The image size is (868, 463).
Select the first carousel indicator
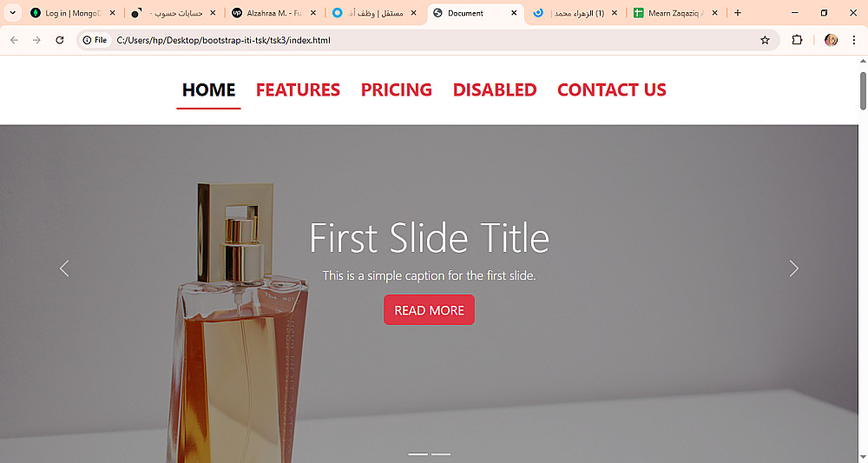pos(418,454)
